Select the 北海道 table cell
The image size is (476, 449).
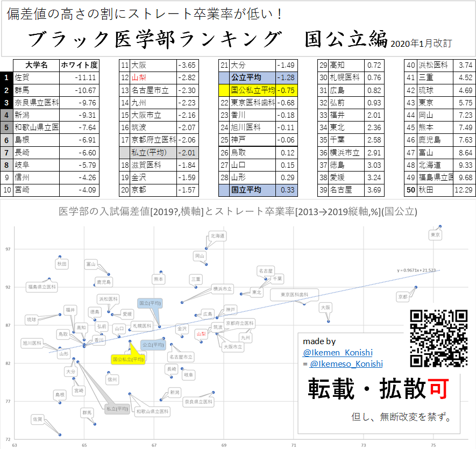pyautogui.click(x=435, y=165)
